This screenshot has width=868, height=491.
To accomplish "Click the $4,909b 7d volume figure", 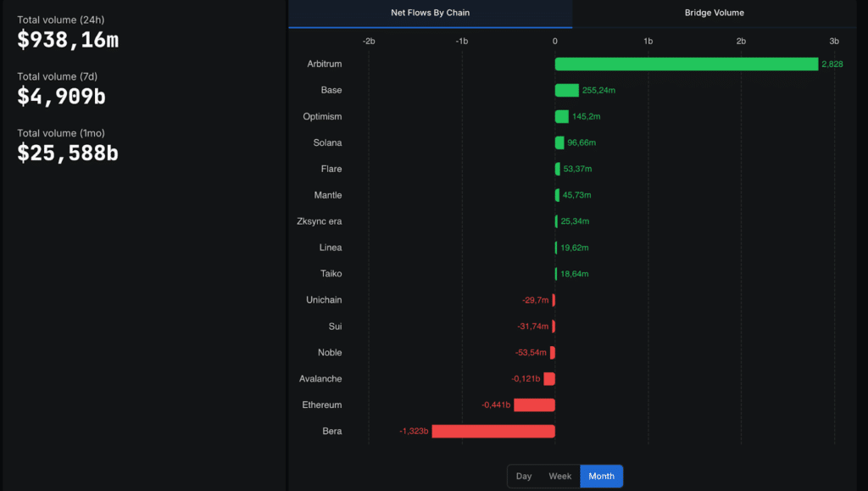I will coord(61,97).
